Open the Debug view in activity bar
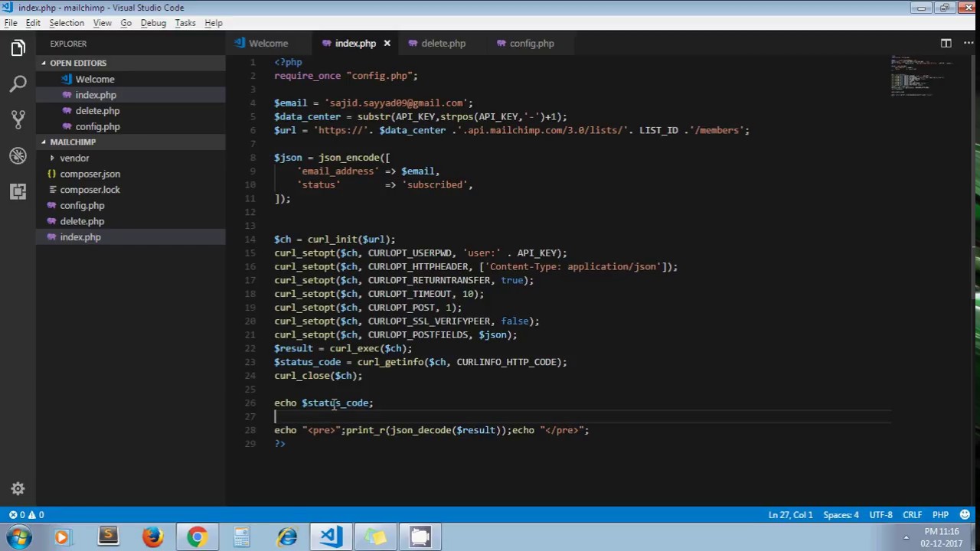 [x=18, y=155]
